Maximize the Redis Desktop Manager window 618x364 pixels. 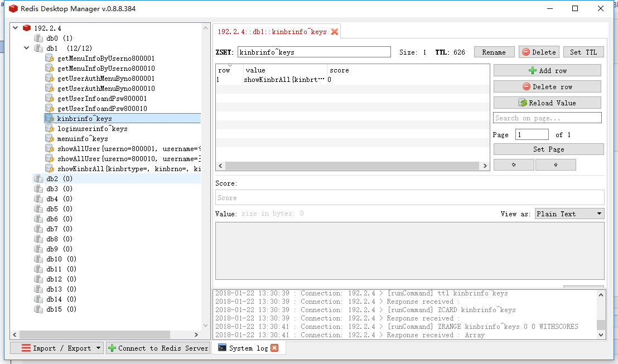tap(575, 8)
